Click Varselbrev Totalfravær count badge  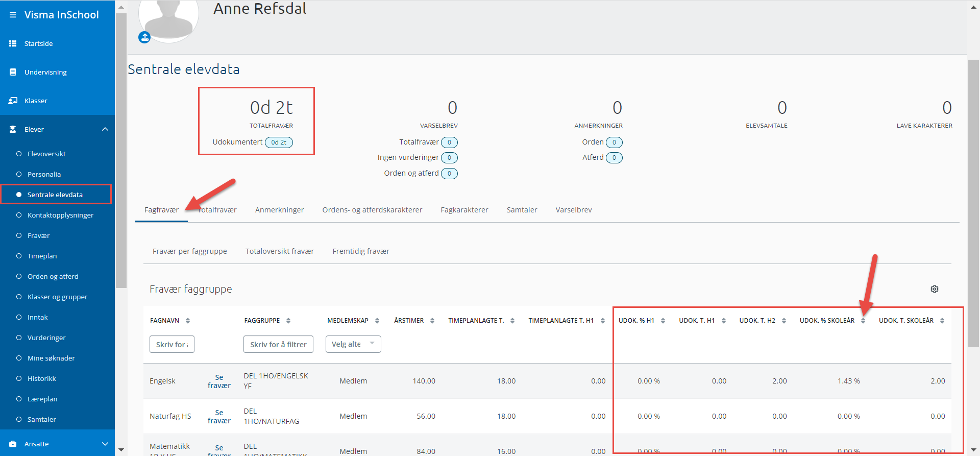point(449,142)
